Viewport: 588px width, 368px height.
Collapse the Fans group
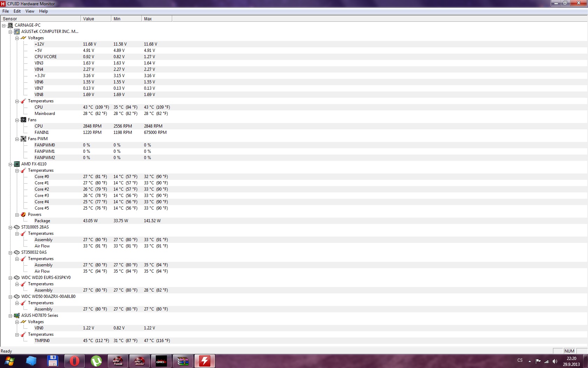click(17, 120)
